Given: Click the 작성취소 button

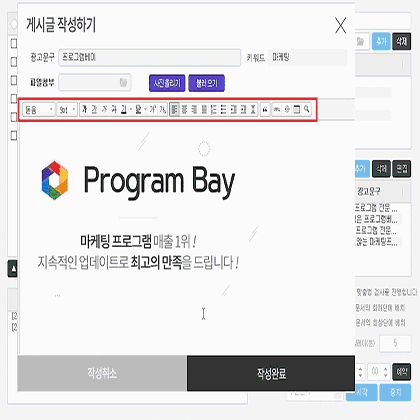Looking at the screenshot, I should (x=102, y=373).
